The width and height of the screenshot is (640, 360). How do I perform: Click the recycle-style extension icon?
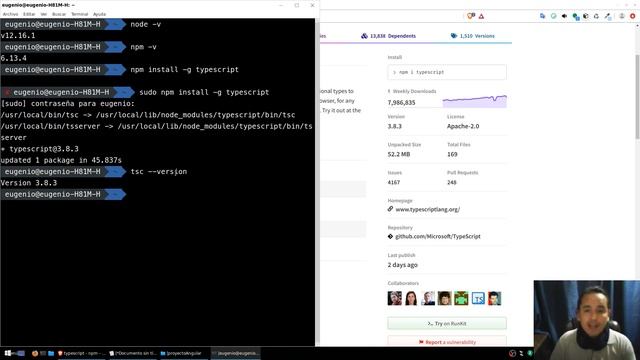coord(596,16)
